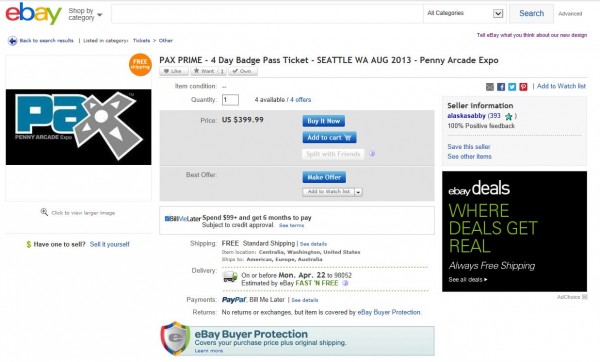Viewport: 600px width, 362px height.
Task: Share listing via email icon
Action: pyautogui.click(x=490, y=87)
